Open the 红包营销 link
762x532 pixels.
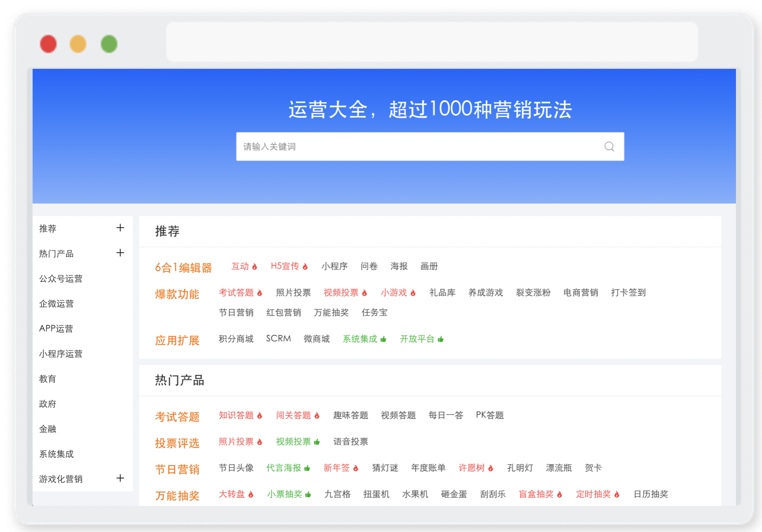pyautogui.click(x=284, y=313)
